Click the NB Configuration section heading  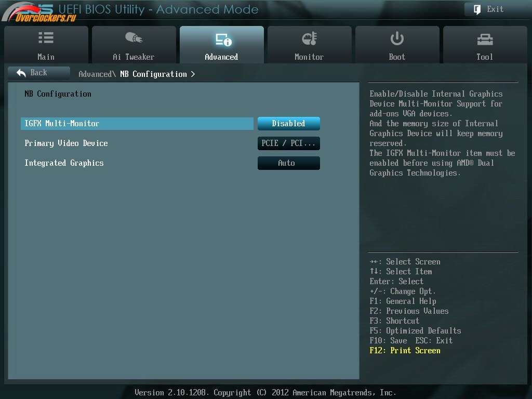point(58,94)
